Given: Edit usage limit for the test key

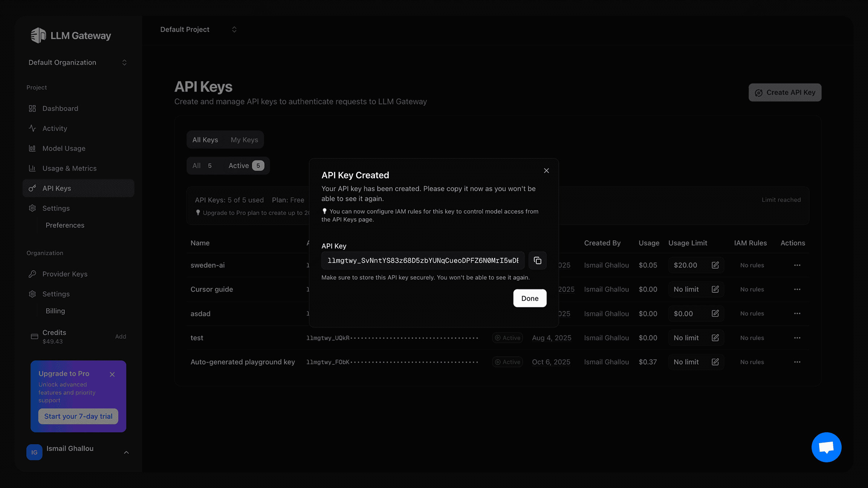Looking at the screenshot, I should (x=715, y=338).
